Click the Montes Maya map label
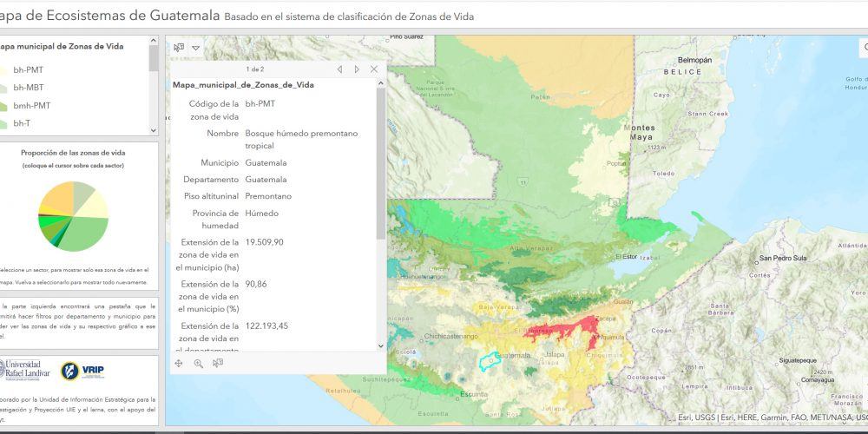This screenshot has height=434, width=868. point(640,132)
